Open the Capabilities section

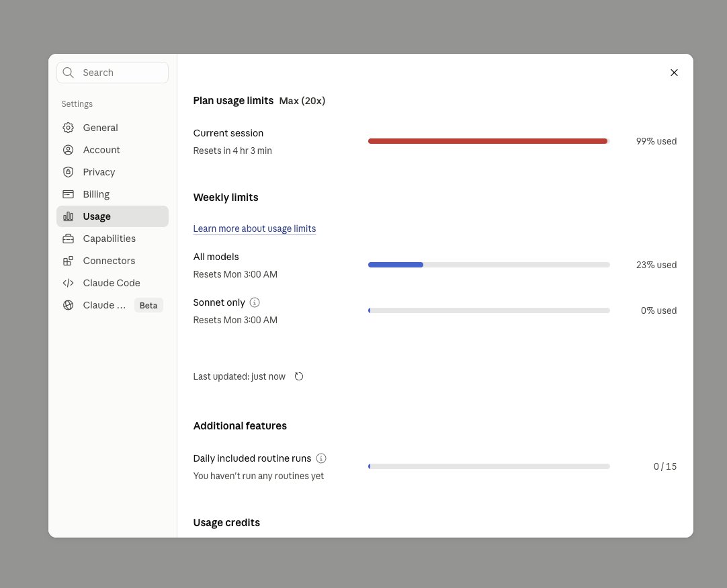click(x=112, y=239)
